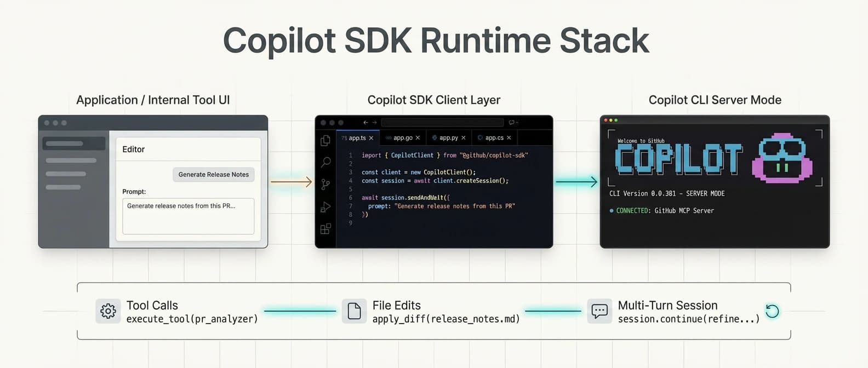Click the 'apply_diff(release_notes.md)' text
Viewport: 868px width, 368px height.
[446, 319]
